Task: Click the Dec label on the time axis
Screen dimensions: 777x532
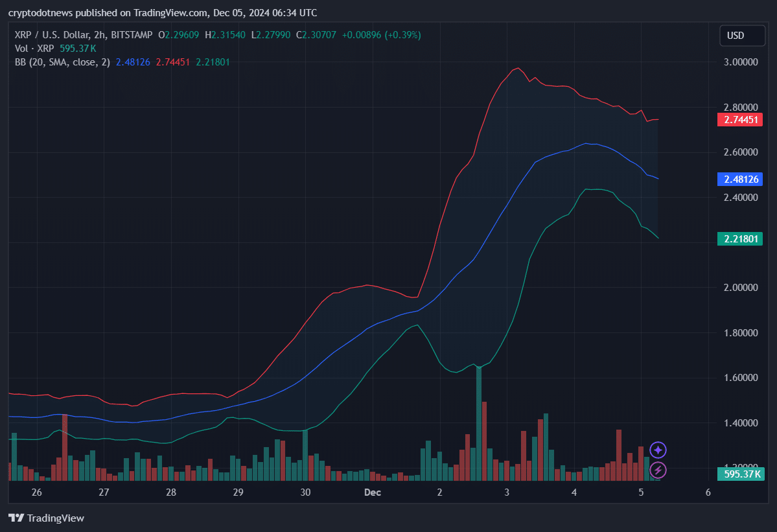Action: [373, 492]
